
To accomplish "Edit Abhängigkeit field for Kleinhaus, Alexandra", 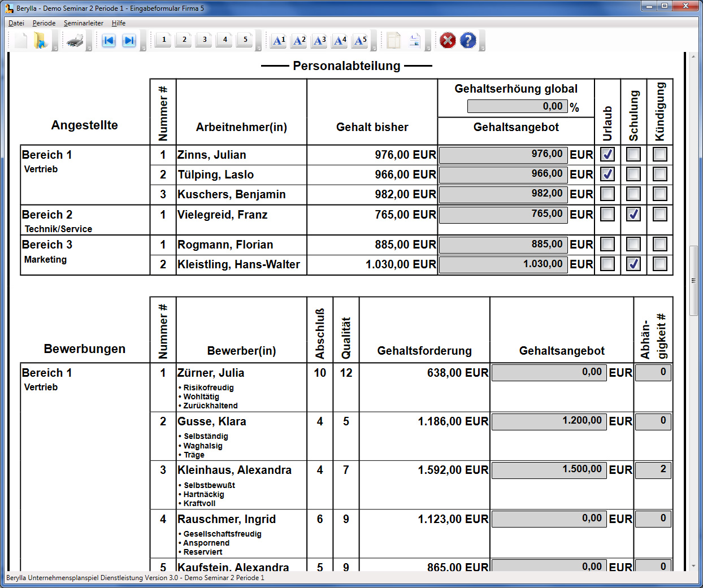I will [x=653, y=470].
